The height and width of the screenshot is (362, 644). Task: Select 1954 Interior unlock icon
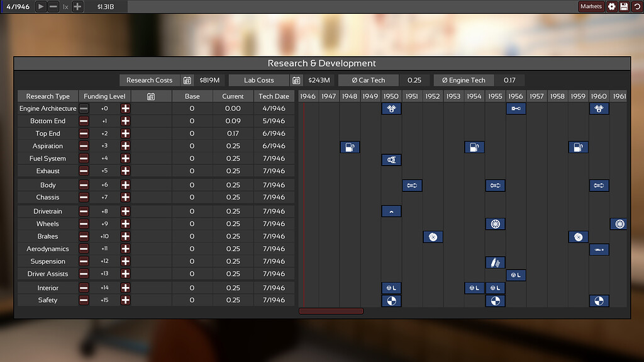474,288
